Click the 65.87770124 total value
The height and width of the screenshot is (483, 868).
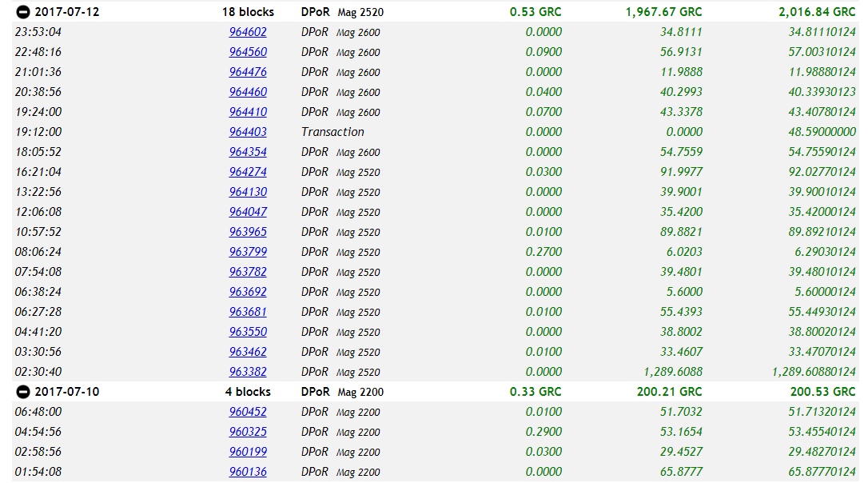point(822,471)
